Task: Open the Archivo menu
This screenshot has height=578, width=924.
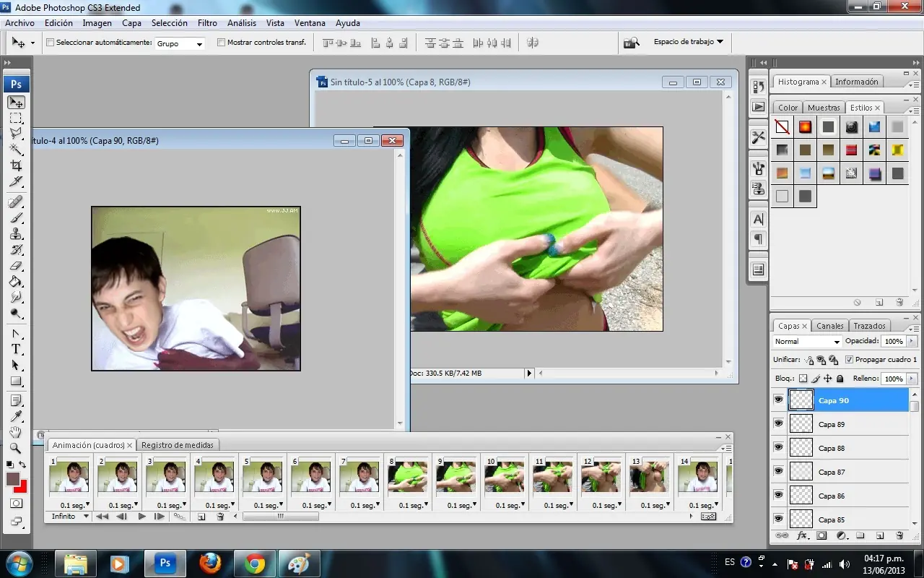Action: 19,23
